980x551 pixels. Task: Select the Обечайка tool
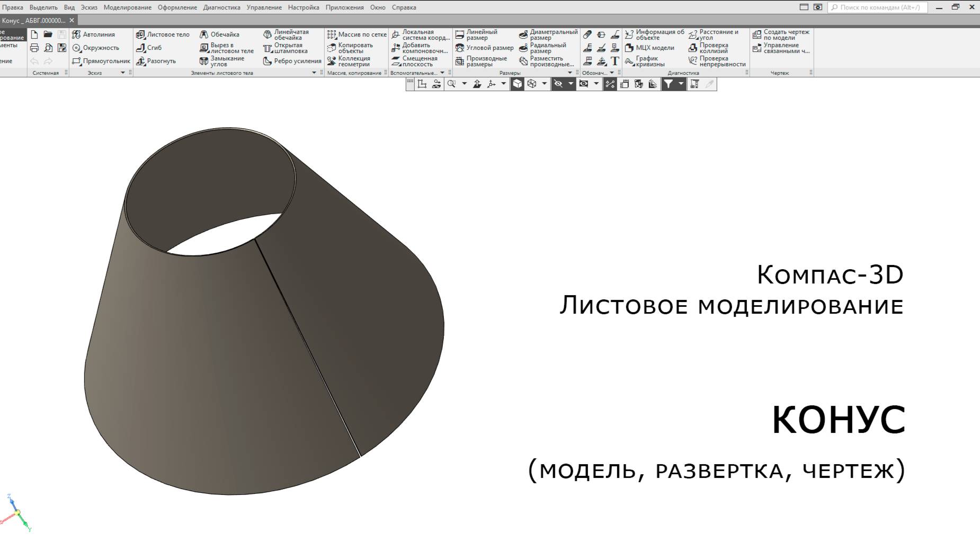tap(219, 34)
